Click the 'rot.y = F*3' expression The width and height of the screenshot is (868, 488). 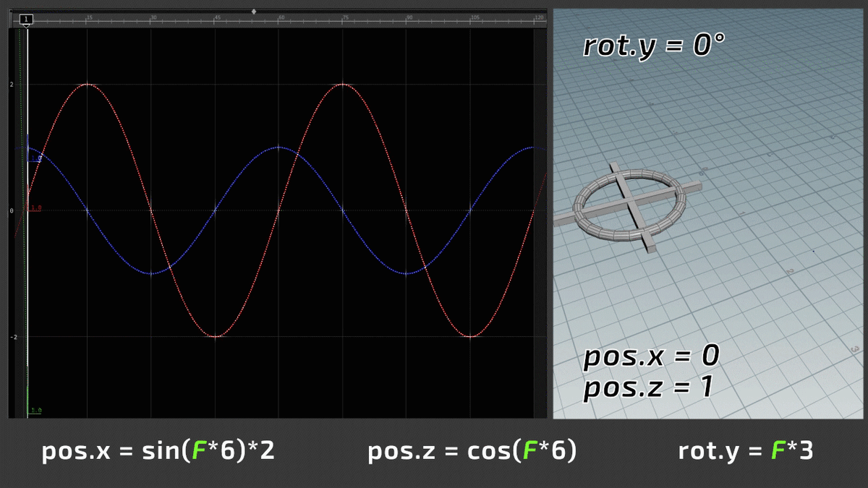click(746, 452)
